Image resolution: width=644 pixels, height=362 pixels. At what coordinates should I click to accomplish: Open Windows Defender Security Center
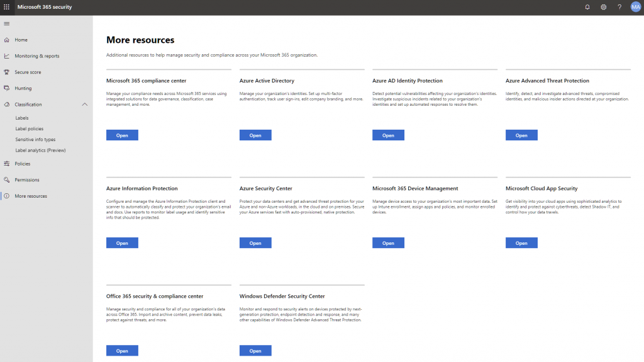(x=255, y=351)
